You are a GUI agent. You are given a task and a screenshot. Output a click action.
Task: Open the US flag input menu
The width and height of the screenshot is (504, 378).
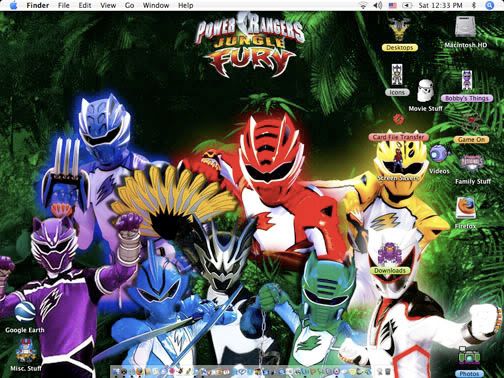click(x=393, y=5)
